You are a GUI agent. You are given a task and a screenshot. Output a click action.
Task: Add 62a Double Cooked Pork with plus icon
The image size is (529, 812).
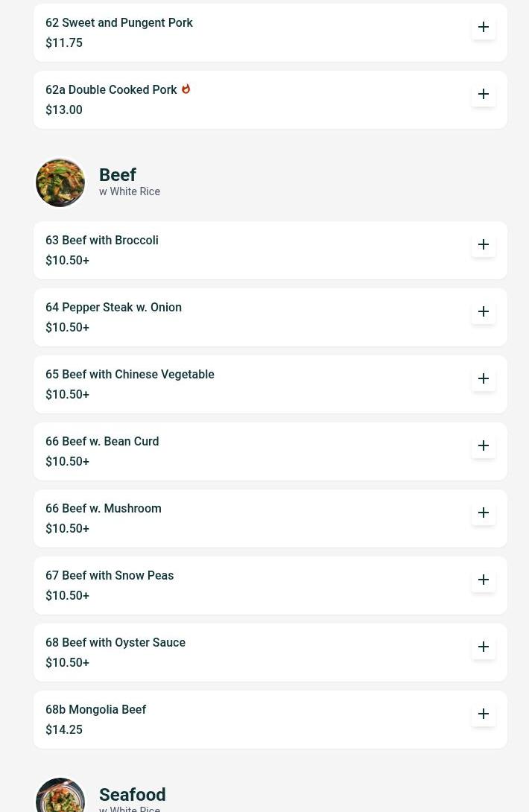484,94
